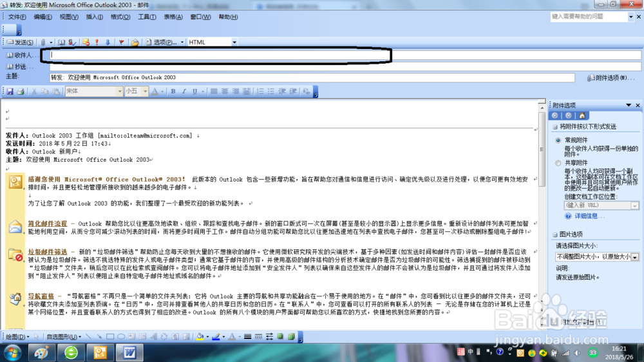Image resolution: width=644 pixels, height=362 pixels.
Task: Open the font name dropdown (宋体)
Action: (120, 91)
